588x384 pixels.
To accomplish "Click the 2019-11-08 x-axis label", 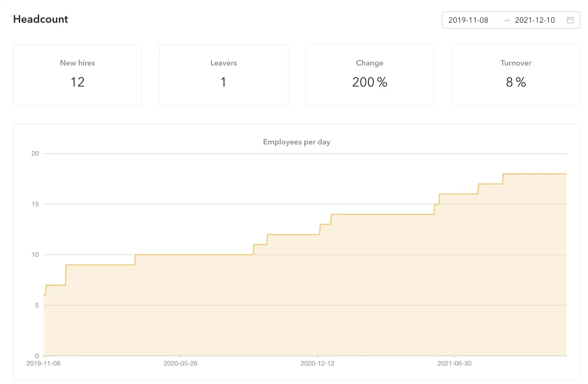I will (x=43, y=363).
